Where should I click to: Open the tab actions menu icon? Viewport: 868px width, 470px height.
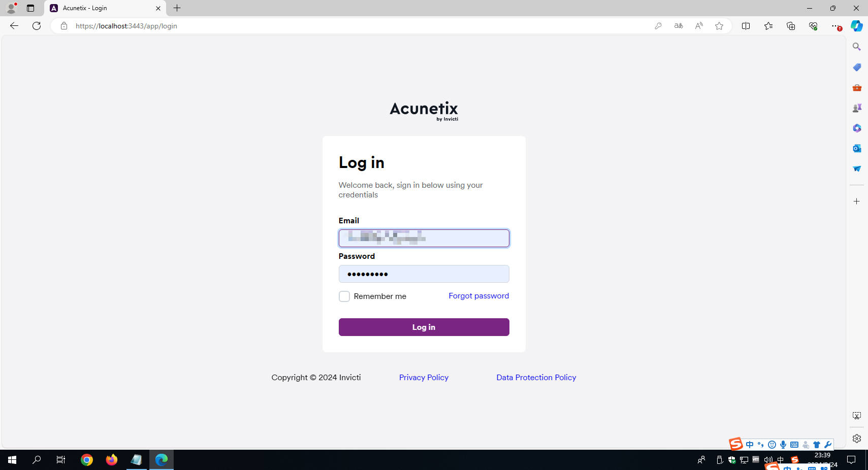point(30,8)
